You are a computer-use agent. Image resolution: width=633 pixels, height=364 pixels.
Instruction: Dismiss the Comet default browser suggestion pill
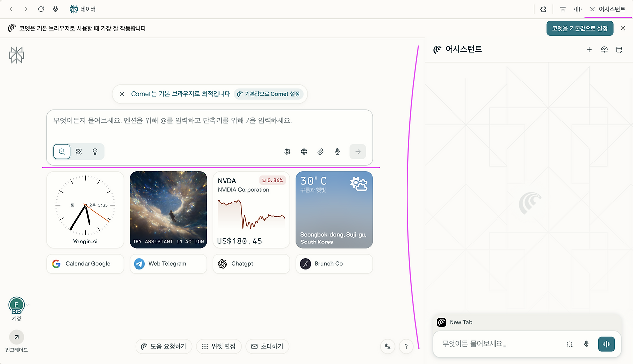point(122,94)
